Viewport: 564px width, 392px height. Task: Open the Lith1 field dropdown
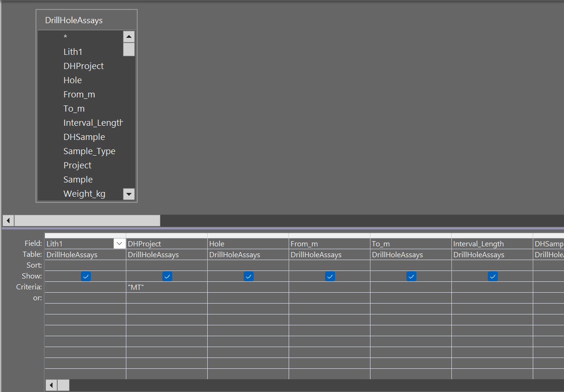click(120, 243)
